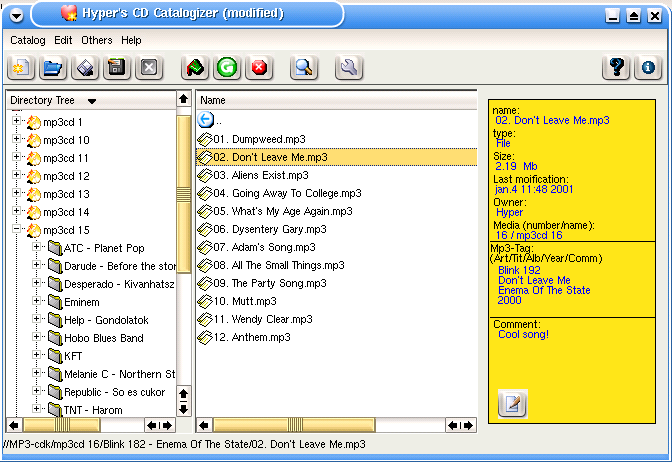Click the Edit comment pencil icon

click(x=513, y=404)
